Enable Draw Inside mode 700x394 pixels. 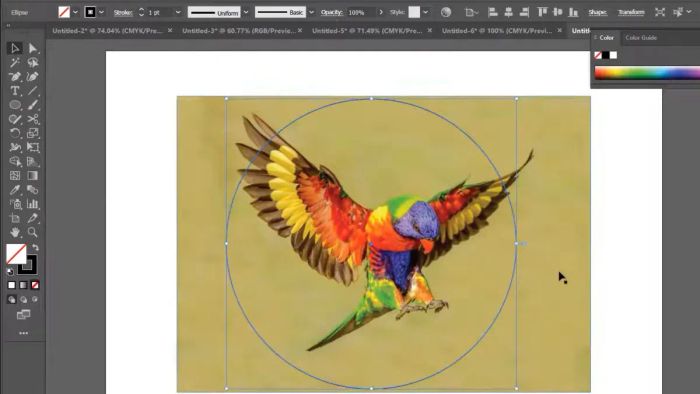[x=35, y=299]
